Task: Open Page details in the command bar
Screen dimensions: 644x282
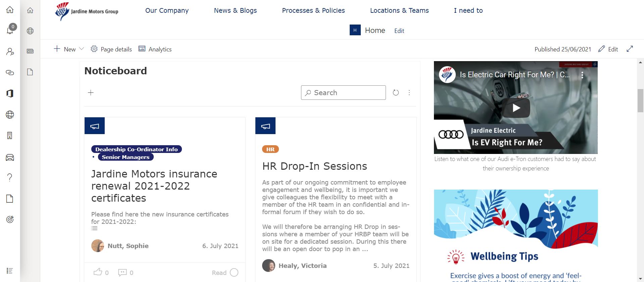Action: point(111,49)
